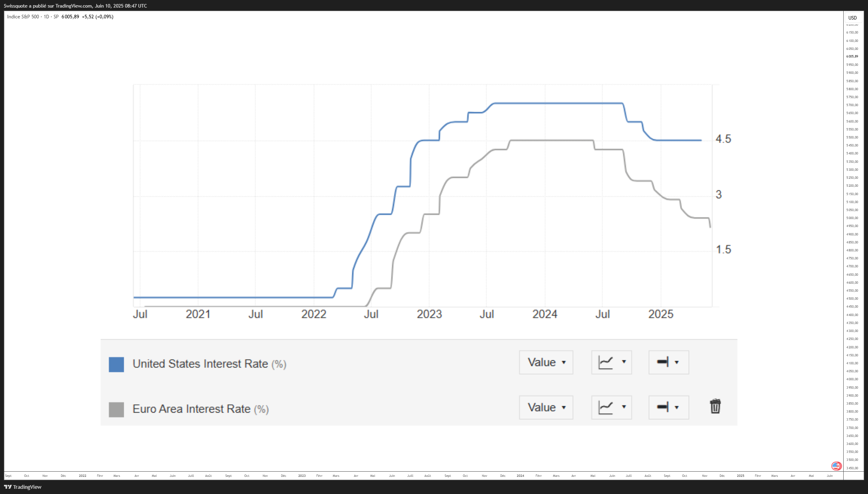Click the 3 450,00 price axis label
The image size is (868, 494).
[852, 468]
